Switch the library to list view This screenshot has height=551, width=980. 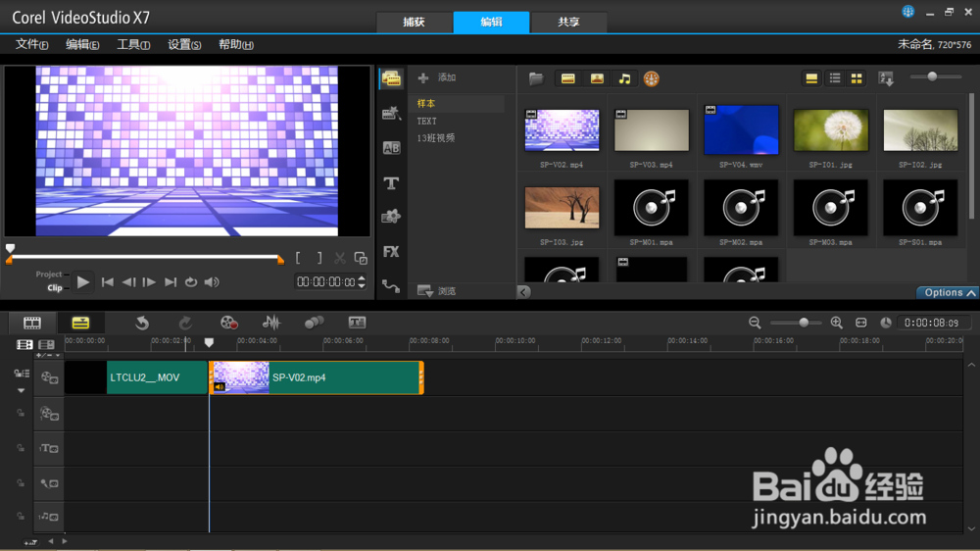pos(834,78)
